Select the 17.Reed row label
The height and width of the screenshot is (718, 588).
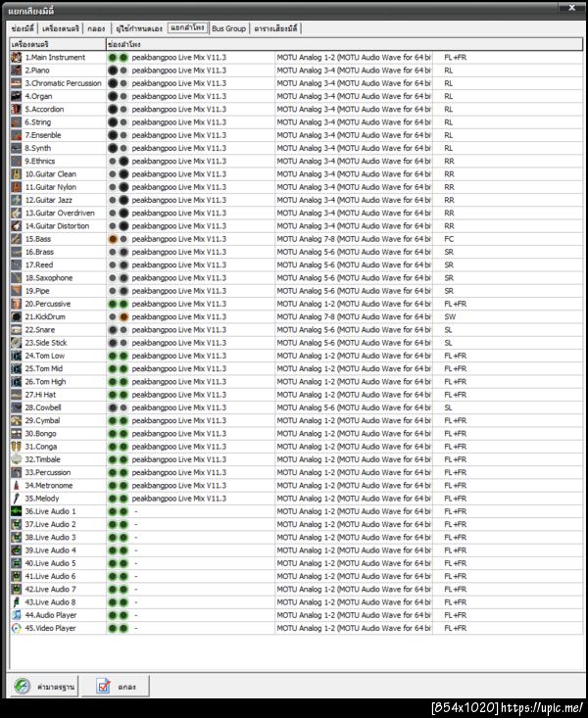pos(39,264)
